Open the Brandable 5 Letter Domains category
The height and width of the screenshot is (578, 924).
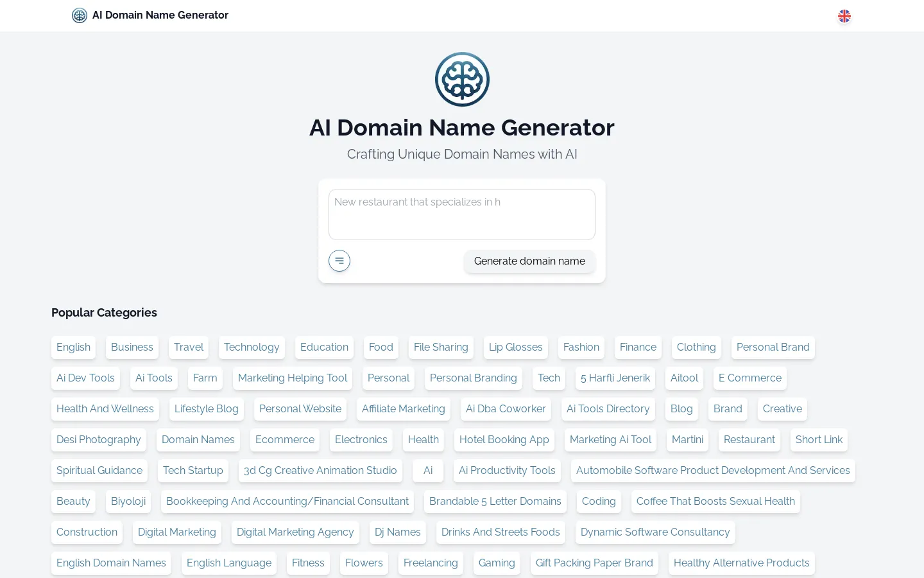click(495, 502)
